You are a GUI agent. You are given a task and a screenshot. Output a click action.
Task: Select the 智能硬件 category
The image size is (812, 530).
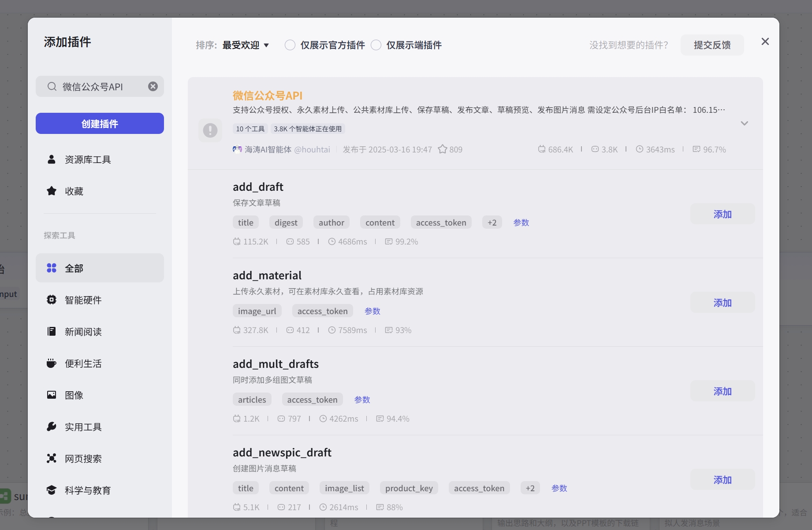pyautogui.click(x=100, y=300)
